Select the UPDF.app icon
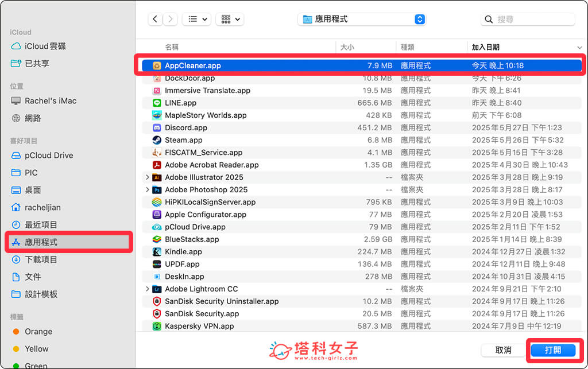 [x=157, y=264]
